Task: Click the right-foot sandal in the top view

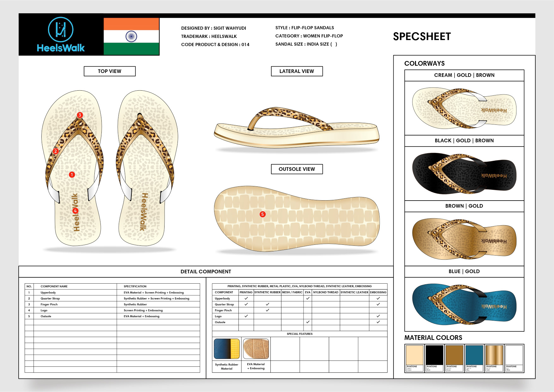Action: [x=147, y=167]
